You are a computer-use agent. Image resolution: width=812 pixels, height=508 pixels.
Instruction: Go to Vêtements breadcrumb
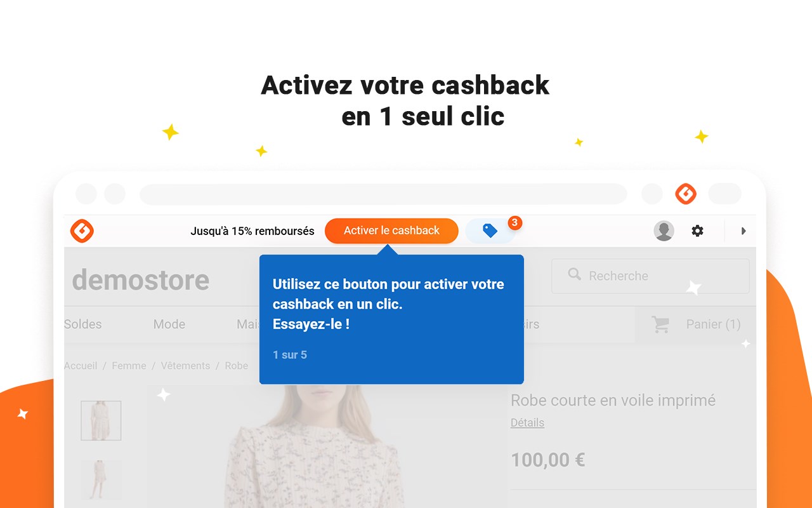pyautogui.click(x=185, y=366)
